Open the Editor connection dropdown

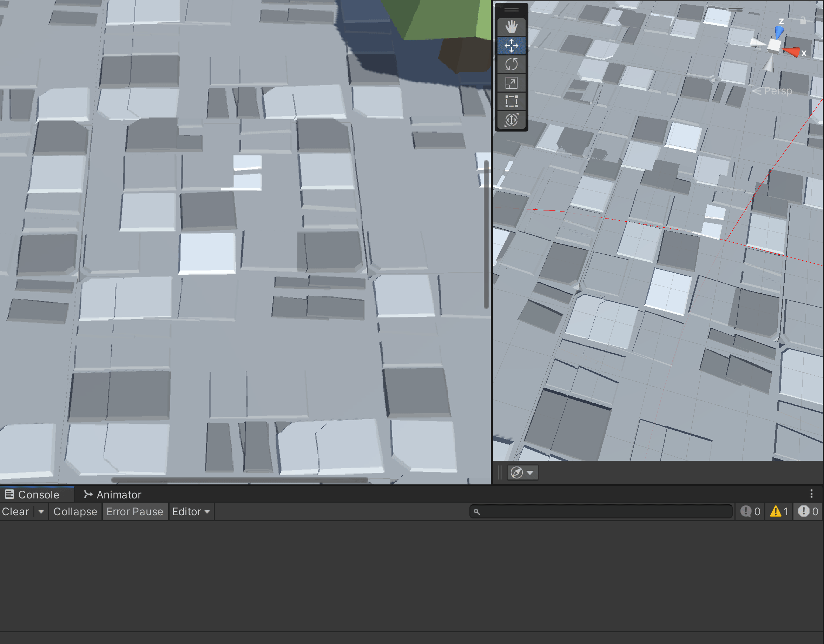pyautogui.click(x=191, y=512)
